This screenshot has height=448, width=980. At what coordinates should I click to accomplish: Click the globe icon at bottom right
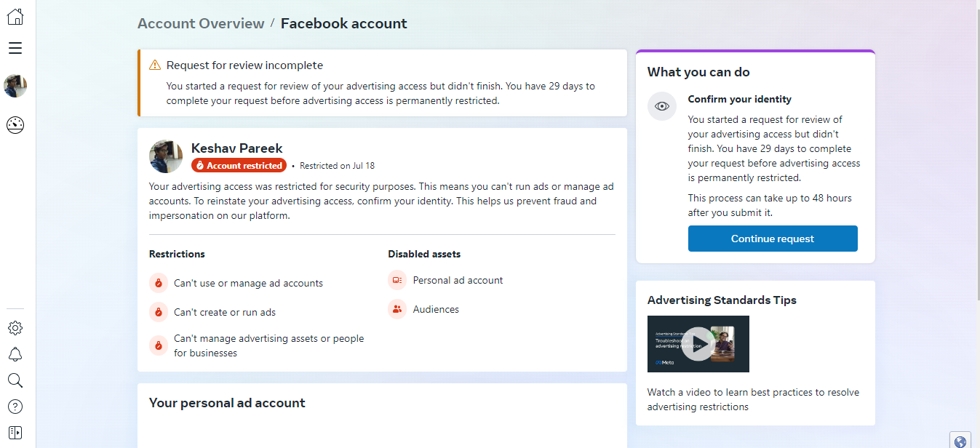[960, 441]
